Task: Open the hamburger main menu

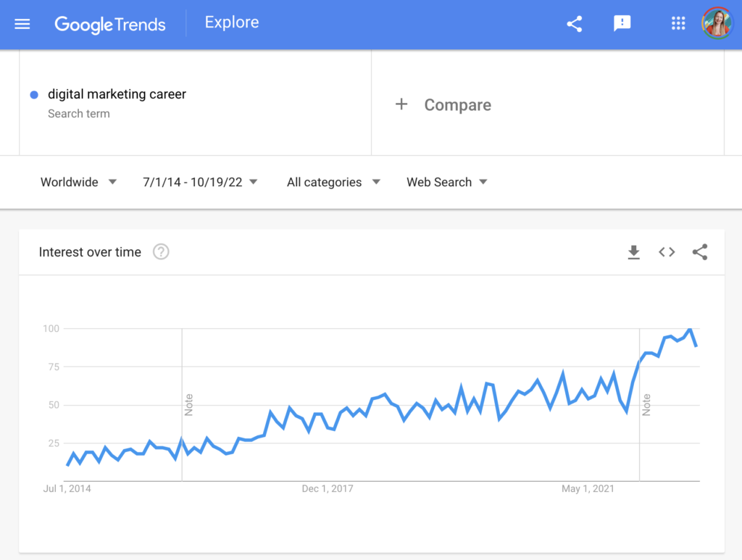Action: coord(22,24)
